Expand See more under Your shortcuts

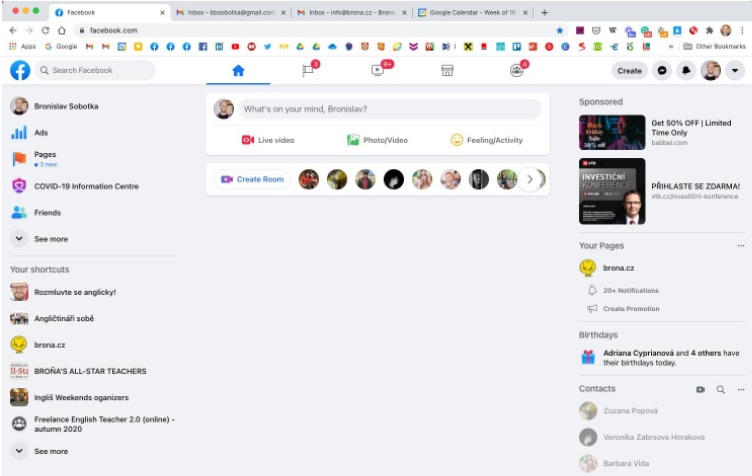tap(51, 451)
